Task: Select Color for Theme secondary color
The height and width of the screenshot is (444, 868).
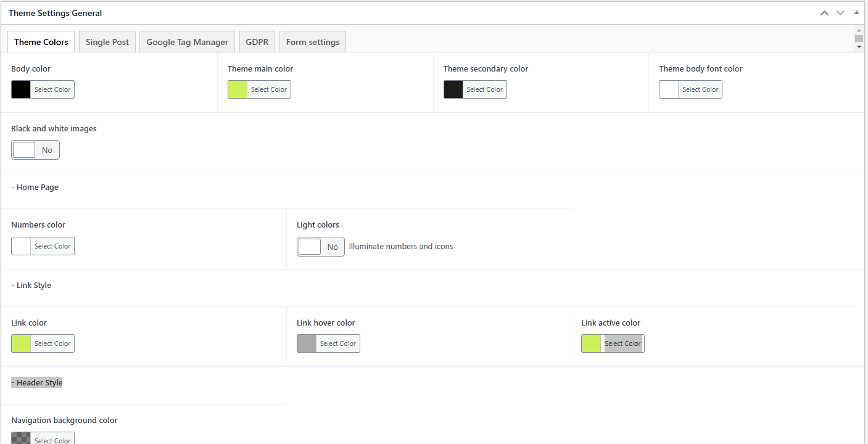Action: (x=484, y=89)
